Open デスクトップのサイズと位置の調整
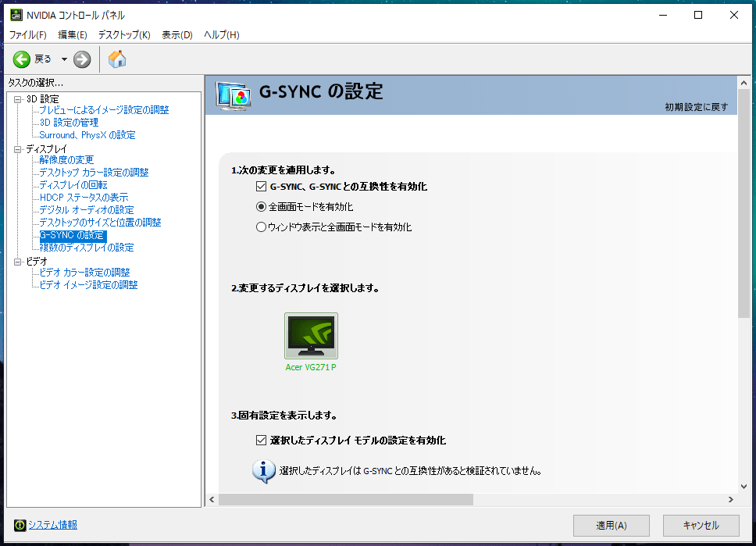The image size is (756, 546). pos(100,223)
